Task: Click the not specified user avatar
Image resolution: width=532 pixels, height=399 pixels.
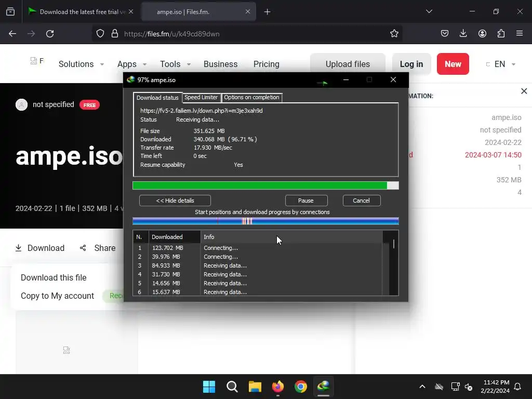Action: coord(21,104)
